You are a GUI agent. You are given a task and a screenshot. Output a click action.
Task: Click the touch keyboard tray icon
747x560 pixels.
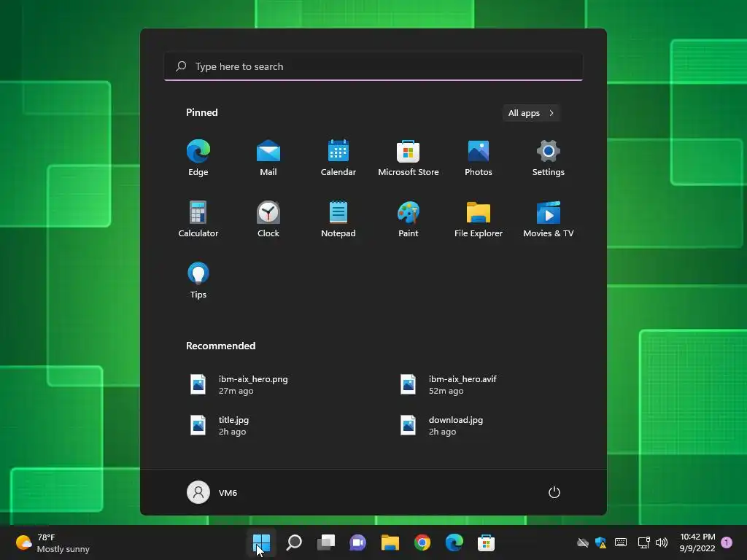pos(621,542)
